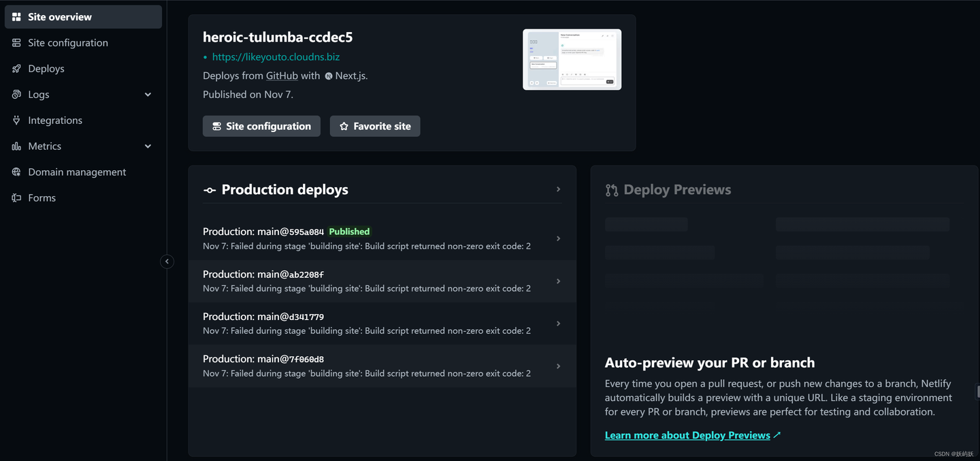Click the Published on Nov 7 text
Screen dimensions: 980x461
(248, 95)
